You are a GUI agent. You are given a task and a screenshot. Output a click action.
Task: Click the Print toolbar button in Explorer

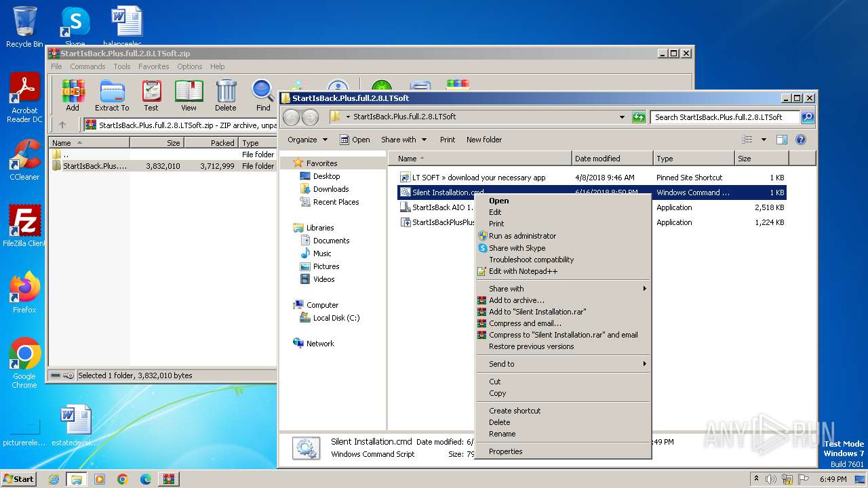pos(448,140)
